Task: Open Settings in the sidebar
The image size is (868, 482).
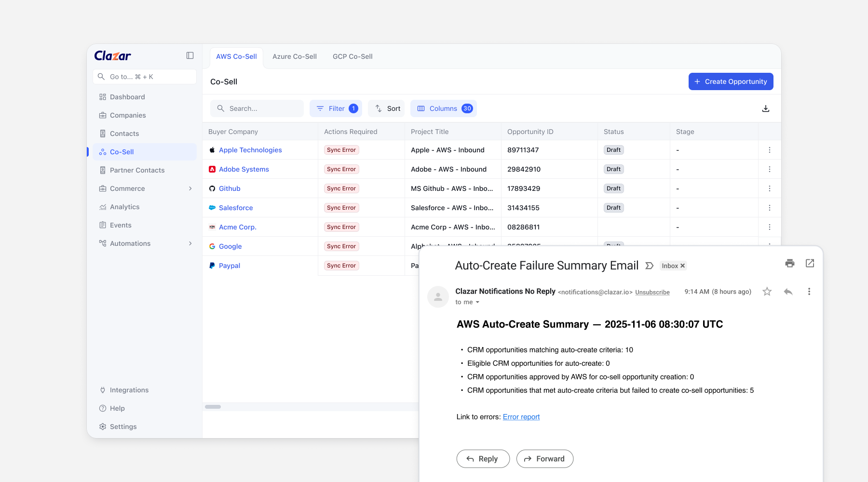Action: tap(145, 427)
